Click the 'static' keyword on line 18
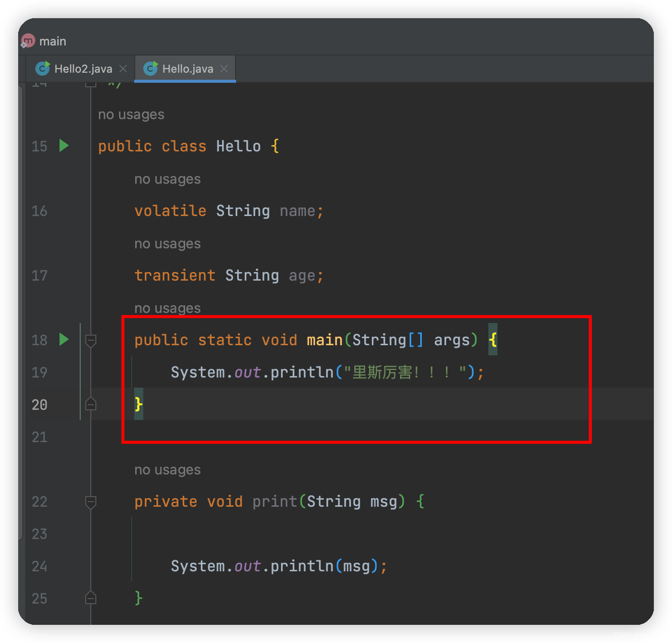This screenshot has width=672, height=643. 225,340
